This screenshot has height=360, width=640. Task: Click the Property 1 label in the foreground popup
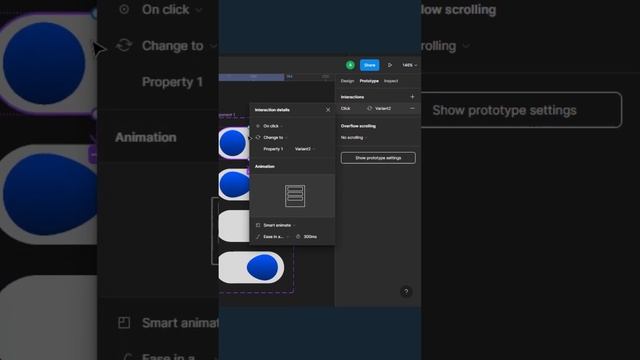(273, 149)
